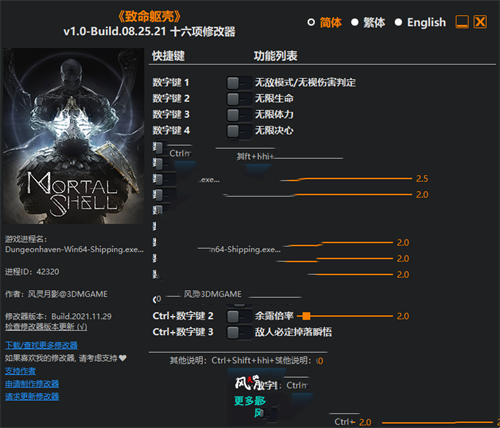This screenshot has width=500, height=428.
Task: Click the 功能列表 column header
Action: pos(275,56)
